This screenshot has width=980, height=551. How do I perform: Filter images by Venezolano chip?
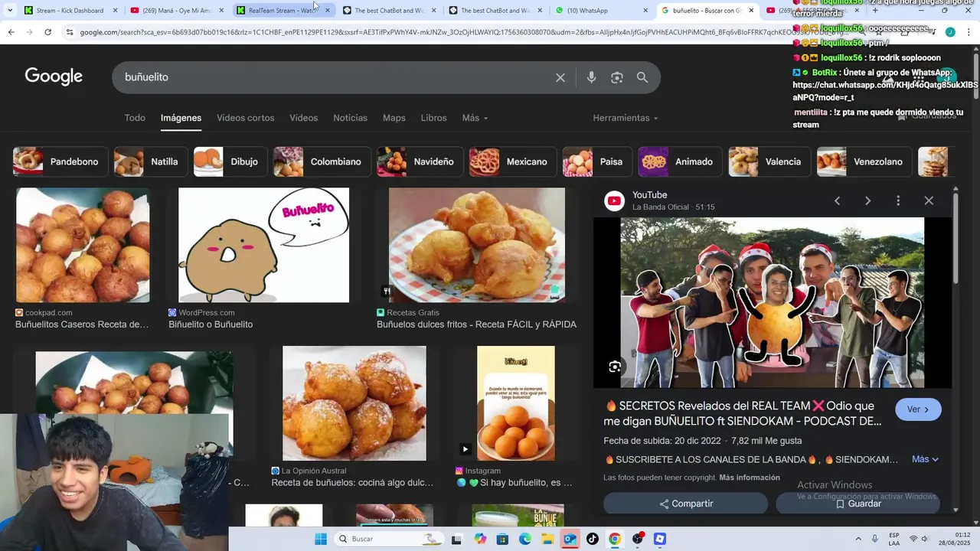coord(865,161)
